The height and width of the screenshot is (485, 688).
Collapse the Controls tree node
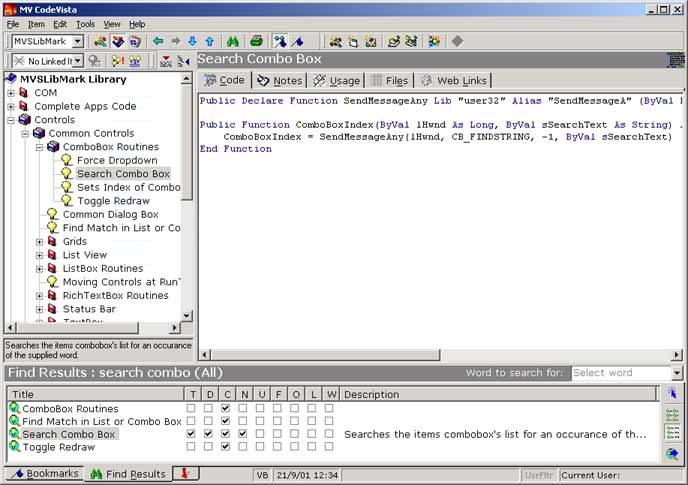coord(11,120)
